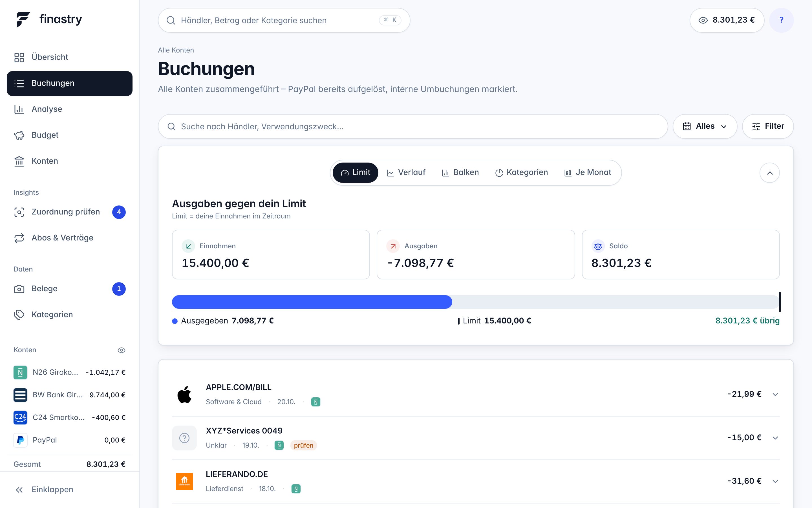Open the Übersicht dashboard
Screen dimensions: 812x508
tap(69, 57)
